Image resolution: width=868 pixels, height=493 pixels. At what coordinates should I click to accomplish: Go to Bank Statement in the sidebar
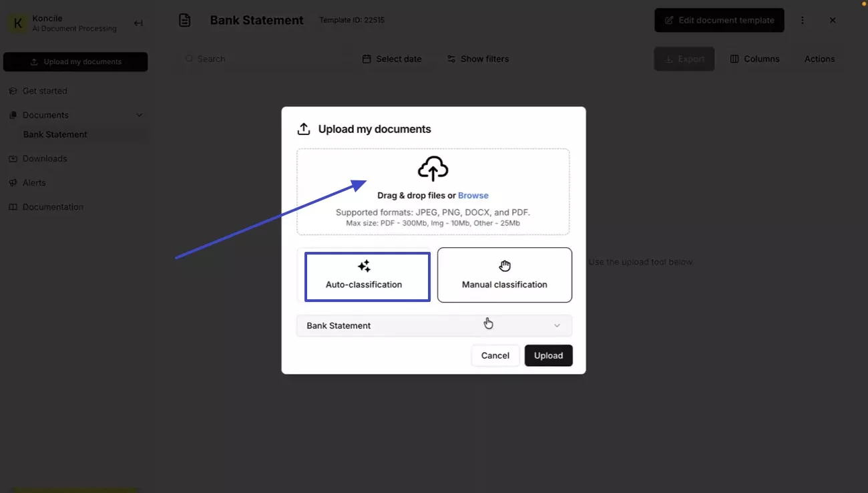[x=55, y=134]
